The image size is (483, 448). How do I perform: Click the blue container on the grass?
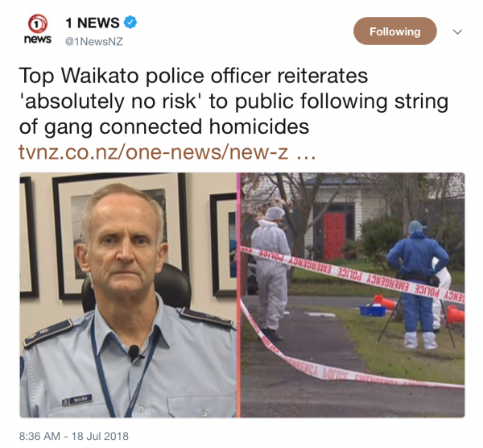[373, 309]
